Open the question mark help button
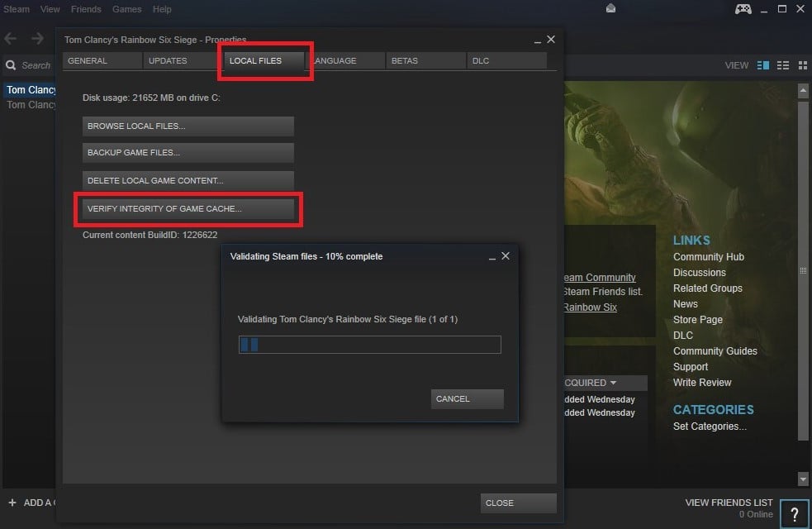This screenshot has height=529, width=812. pos(795,514)
